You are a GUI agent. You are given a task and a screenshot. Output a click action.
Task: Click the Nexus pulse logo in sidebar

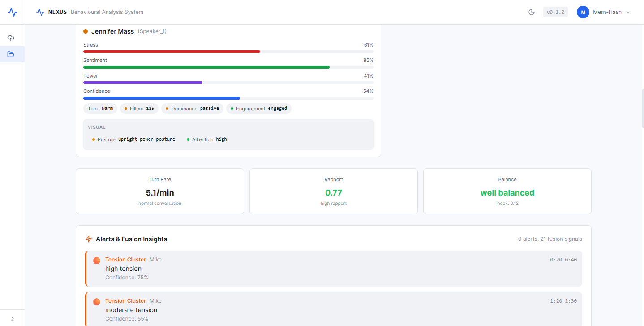coord(13,12)
